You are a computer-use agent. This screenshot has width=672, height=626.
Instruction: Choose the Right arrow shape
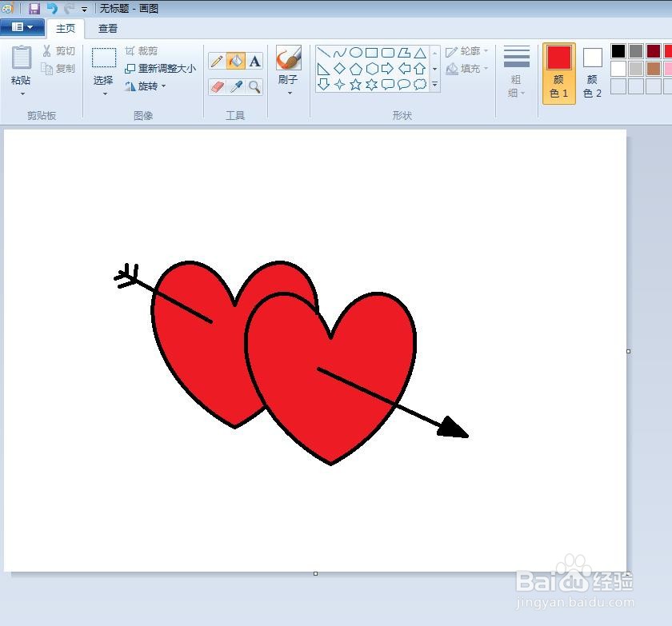pos(388,69)
